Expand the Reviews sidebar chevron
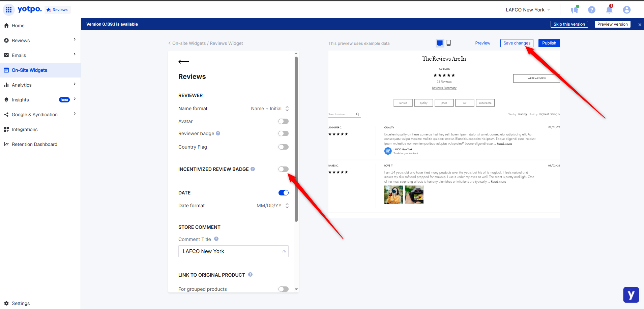The height and width of the screenshot is (309, 644). 75,39
